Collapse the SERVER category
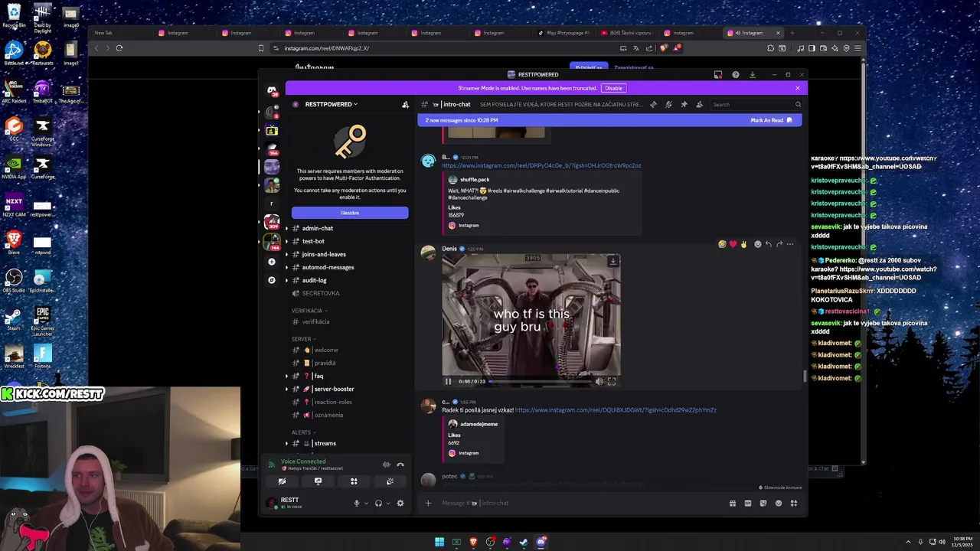 point(303,339)
